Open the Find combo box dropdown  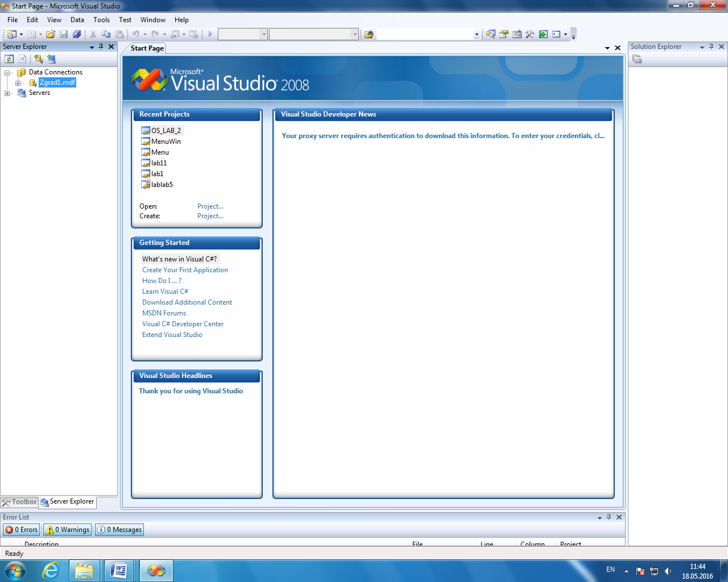click(477, 34)
